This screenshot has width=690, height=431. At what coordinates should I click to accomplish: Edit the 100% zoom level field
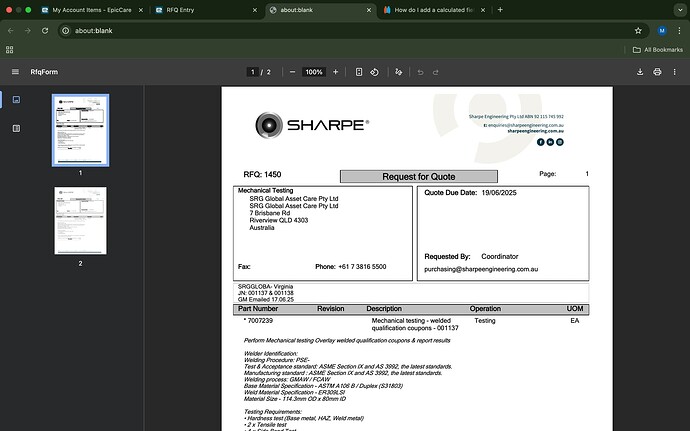coord(314,72)
